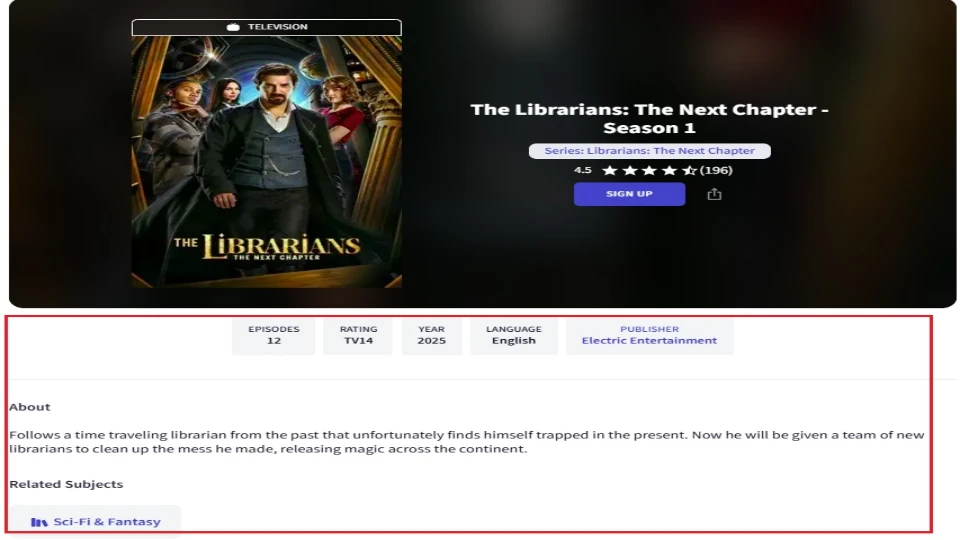Click the fourth rating star
960x540 pixels.
pyautogui.click(x=669, y=170)
